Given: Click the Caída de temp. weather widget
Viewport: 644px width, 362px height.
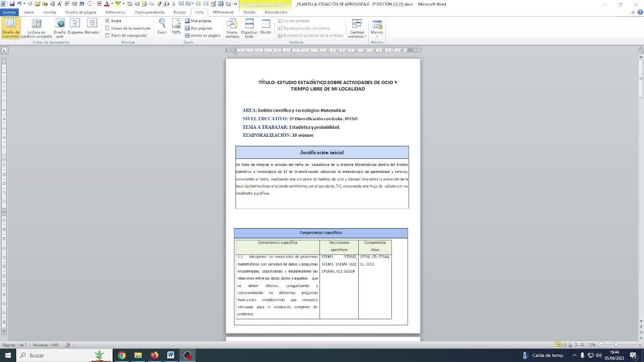Looking at the screenshot, I should point(543,355).
